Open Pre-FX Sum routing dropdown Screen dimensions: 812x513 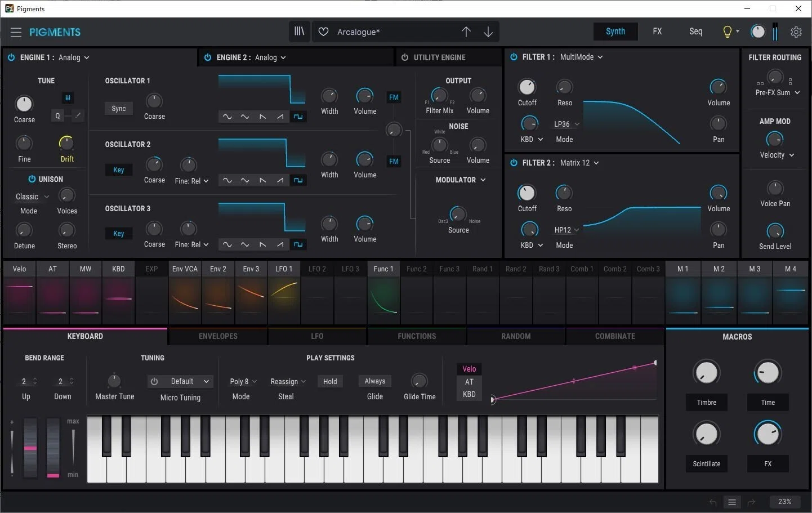coord(778,92)
